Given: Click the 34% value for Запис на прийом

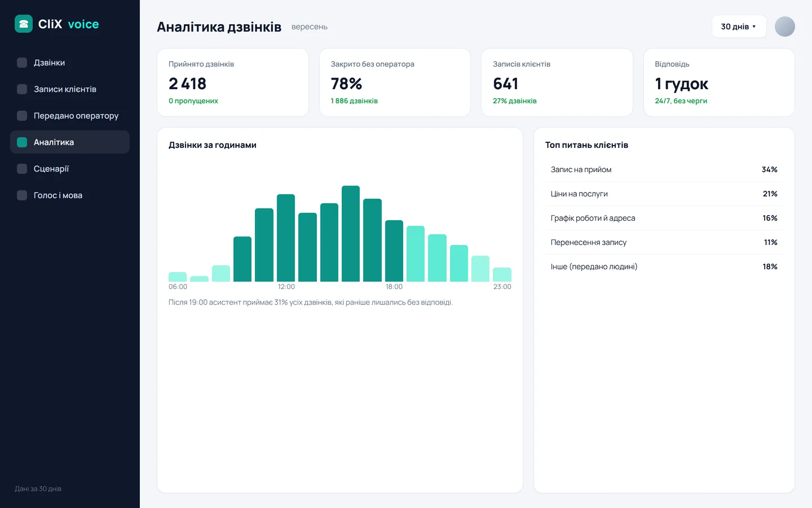Looking at the screenshot, I should (770, 169).
